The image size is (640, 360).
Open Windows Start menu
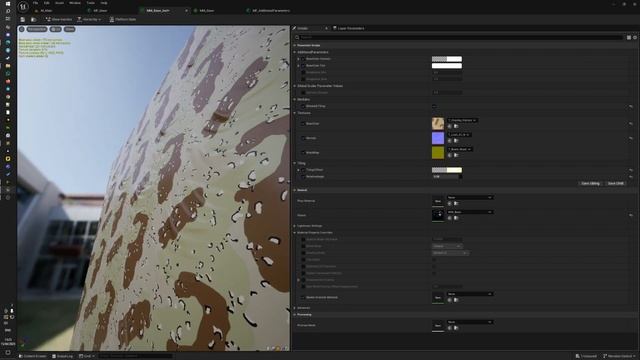click(8, 3)
